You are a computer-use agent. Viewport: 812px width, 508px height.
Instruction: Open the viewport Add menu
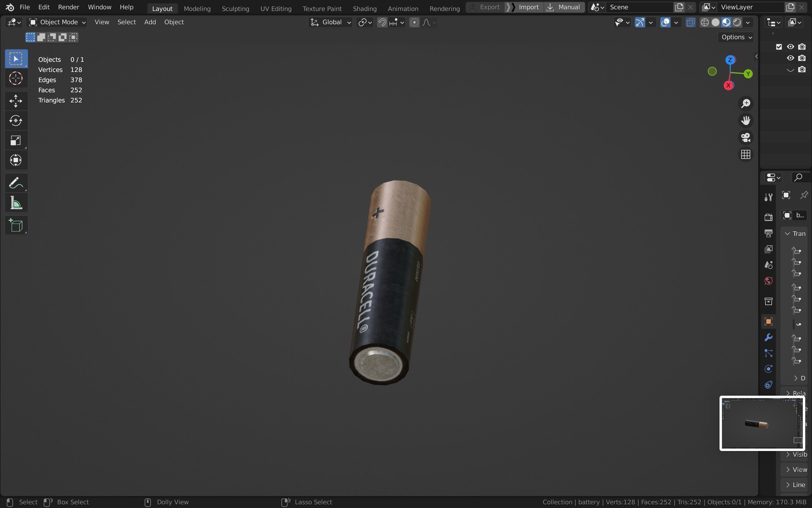(x=150, y=22)
